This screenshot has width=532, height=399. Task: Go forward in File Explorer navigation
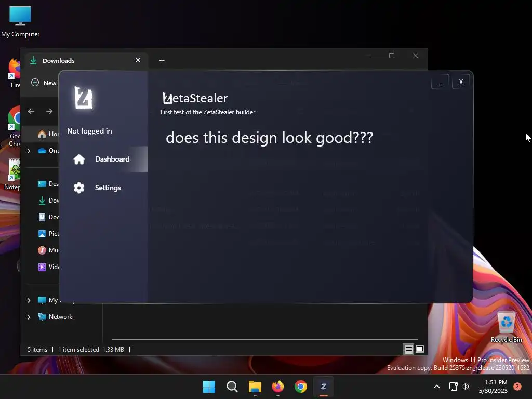coord(49,111)
